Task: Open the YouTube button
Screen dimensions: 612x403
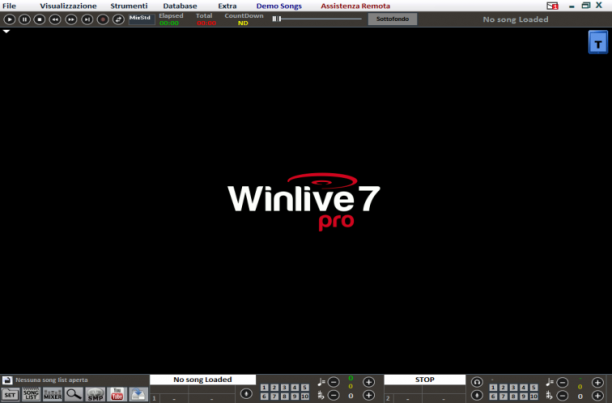Action: tap(117, 394)
